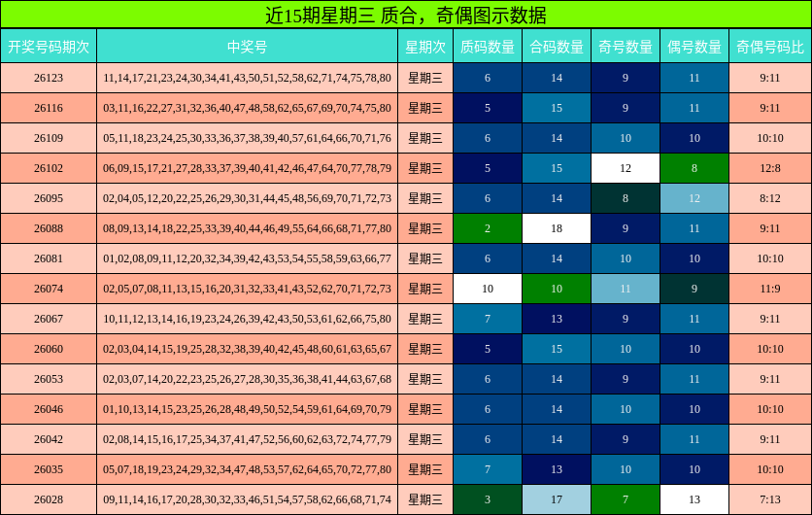
Task: Click issue number 26035
Action: (49, 469)
